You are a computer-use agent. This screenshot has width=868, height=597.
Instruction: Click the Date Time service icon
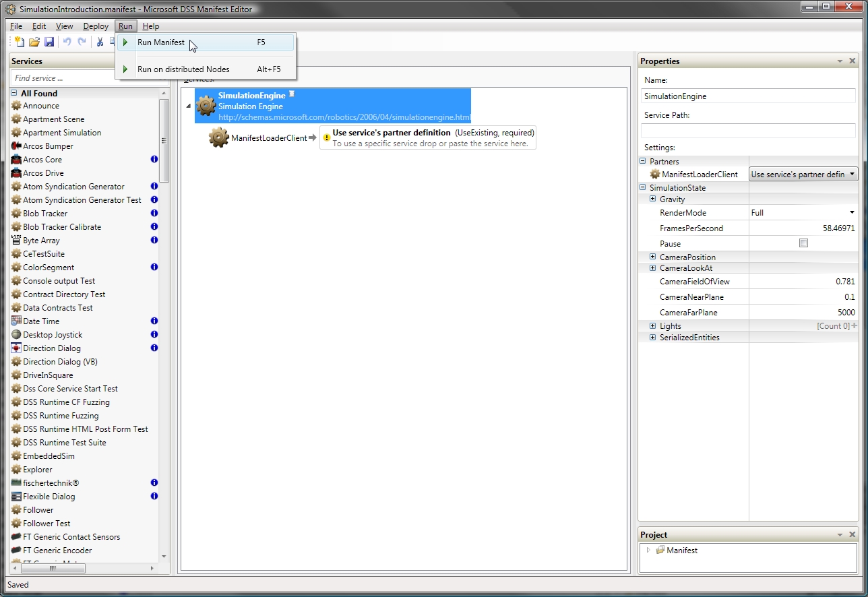[16, 321]
